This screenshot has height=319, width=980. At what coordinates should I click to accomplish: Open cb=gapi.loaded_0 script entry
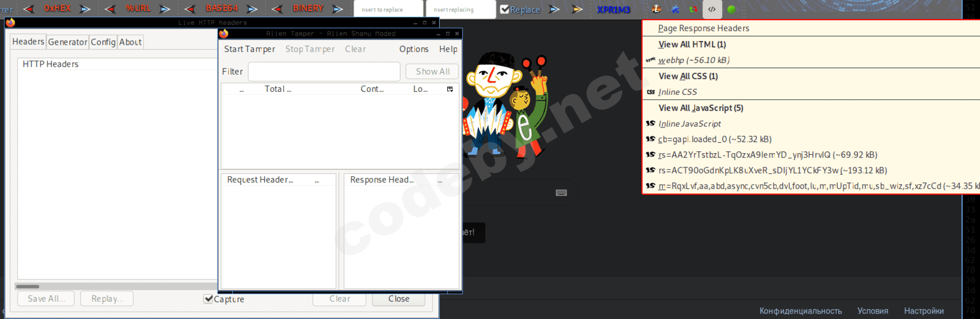(811, 139)
